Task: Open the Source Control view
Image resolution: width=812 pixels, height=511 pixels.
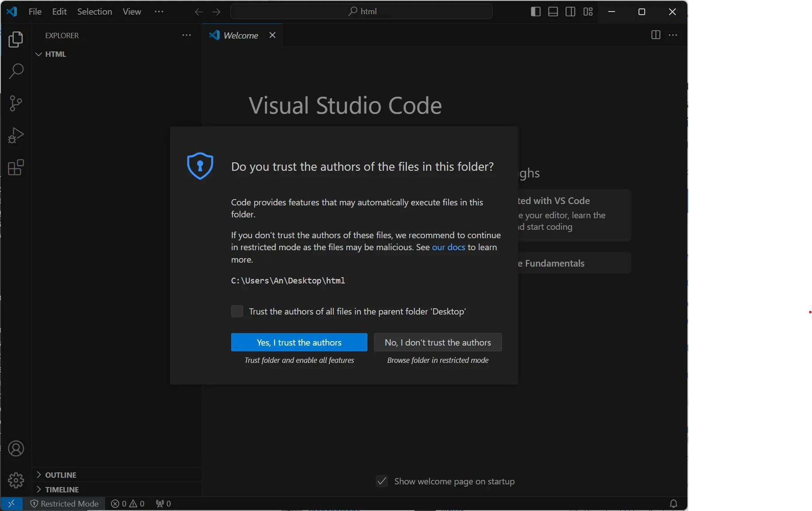Action: click(x=16, y=103)
